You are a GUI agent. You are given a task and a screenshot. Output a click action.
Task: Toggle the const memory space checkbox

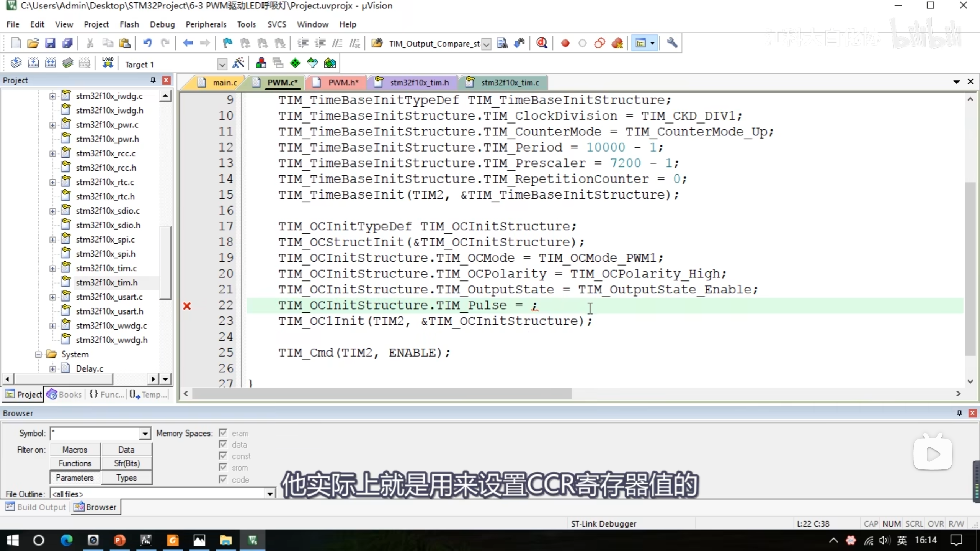(x=223, y=456)
